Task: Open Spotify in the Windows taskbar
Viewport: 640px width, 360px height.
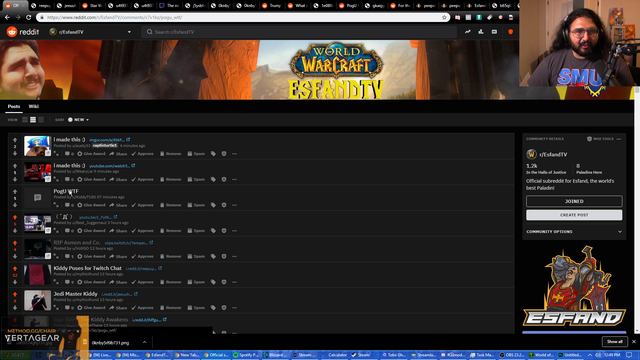Action: 246,355
